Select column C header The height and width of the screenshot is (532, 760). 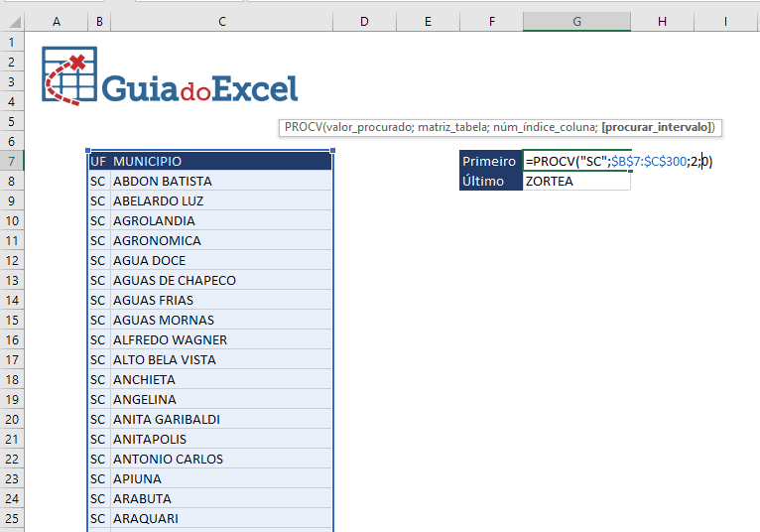222,22
